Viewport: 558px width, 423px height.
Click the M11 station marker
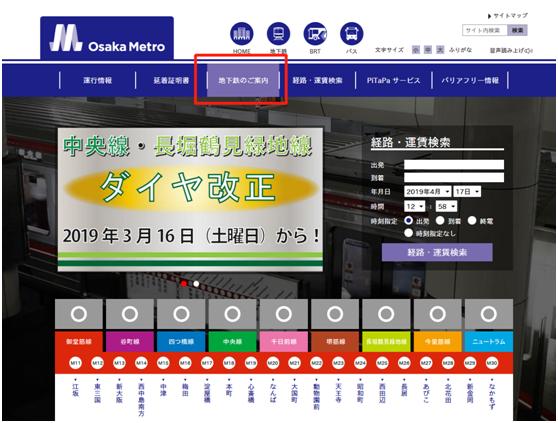pos(75,363)
